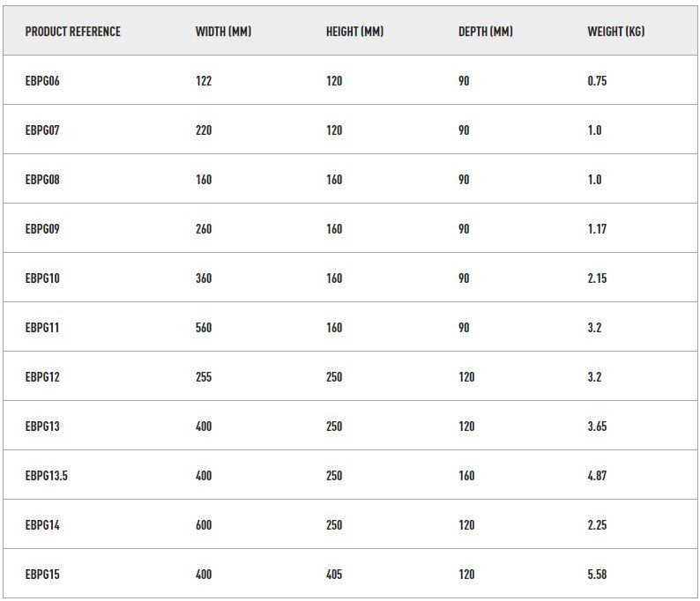Click the WEIGHT (KG) column header
The height and width of the screenshot is (601, 700).
[x=615, y=32]
